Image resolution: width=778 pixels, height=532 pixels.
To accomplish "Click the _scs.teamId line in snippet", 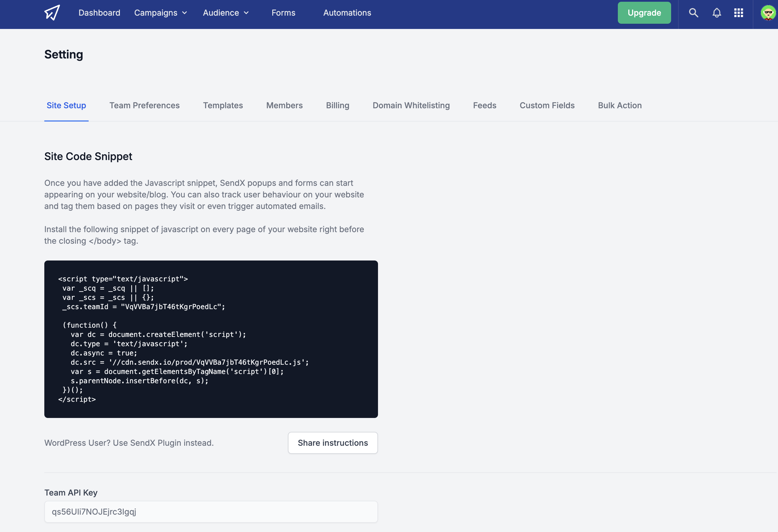I will pos(144,307).
